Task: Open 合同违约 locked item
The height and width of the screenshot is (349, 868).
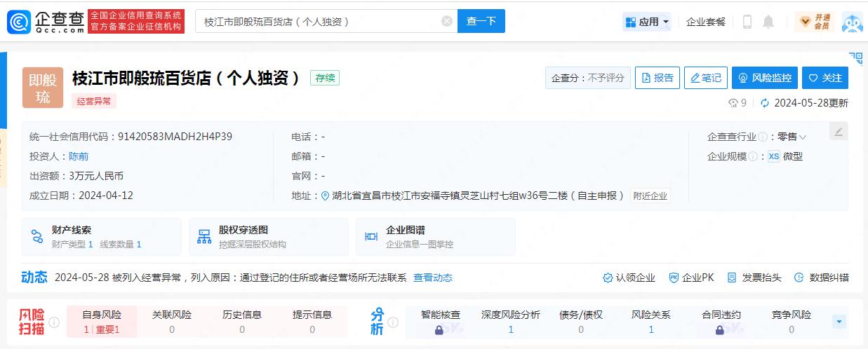Action: (x=721, y=322)
